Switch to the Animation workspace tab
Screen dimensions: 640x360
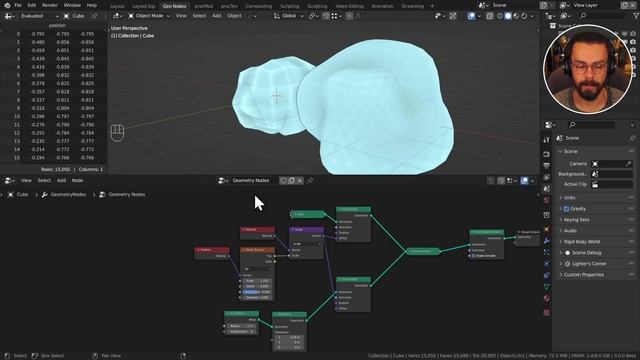(382, 6)
